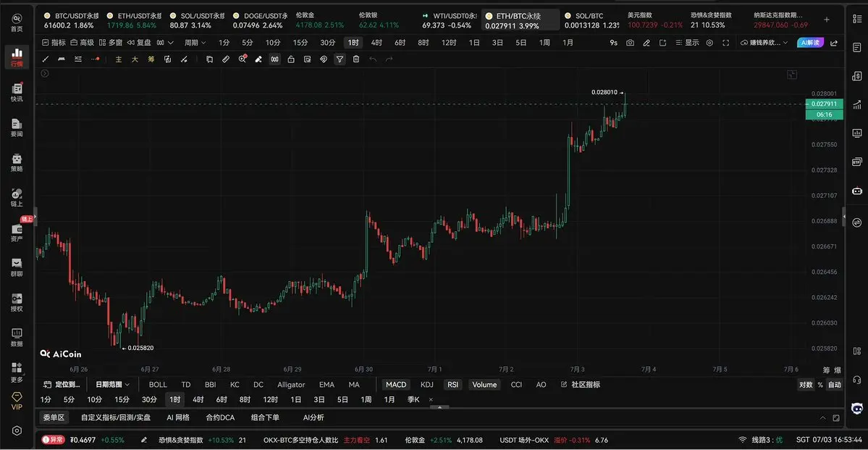Switch to the 4时 timeframe in top bar
Image resolution: width=868 pixels, height=450 pixels.
coord(376,43)
